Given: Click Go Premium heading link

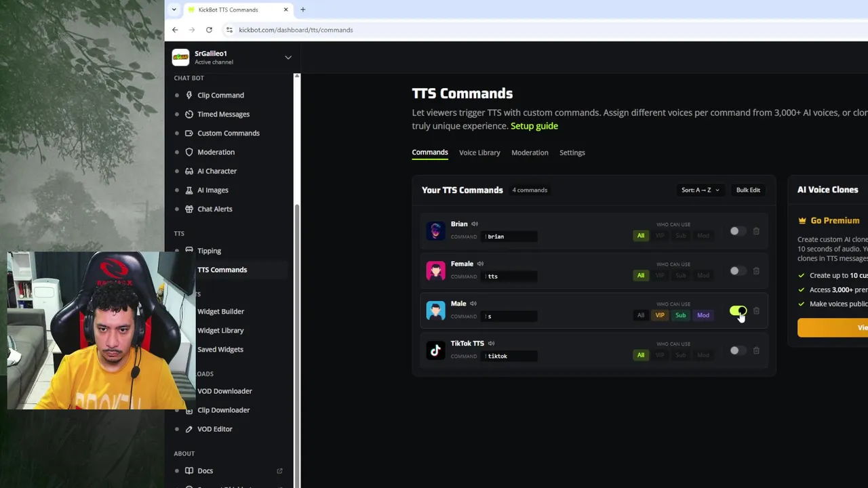Looking at the screenshot, I should [x=835, y=221].
